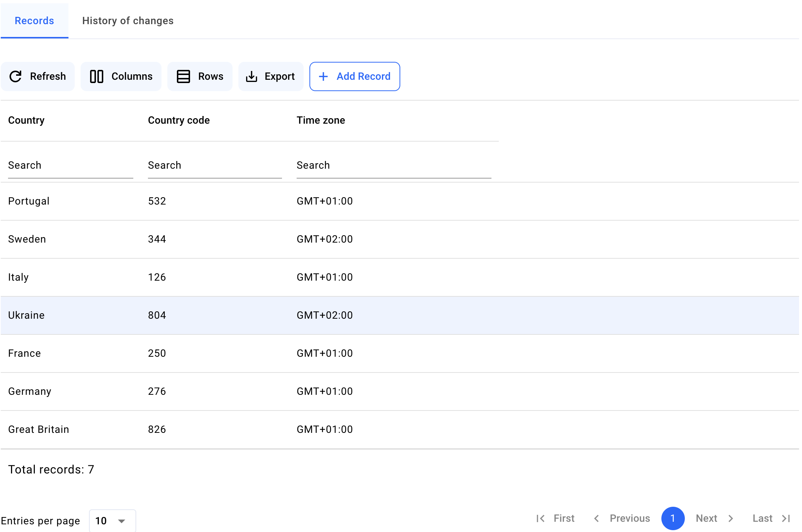Image resolution: width=802 pixels, height=532 pixels.
Task: Open the Entries per page dropdown
Action: pyautogui.click(x=112, y=521)
